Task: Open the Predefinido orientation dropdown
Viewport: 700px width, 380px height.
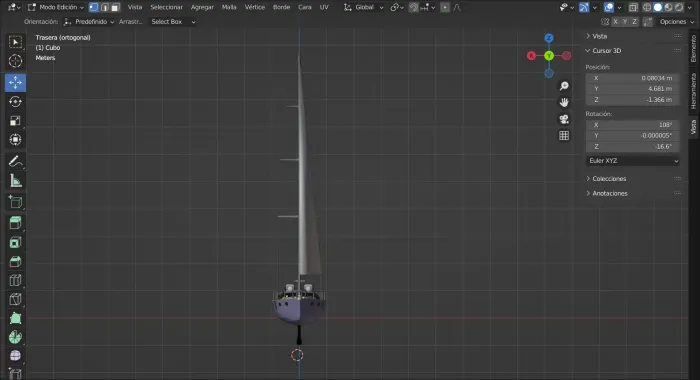Action: [x=89, y=21]
